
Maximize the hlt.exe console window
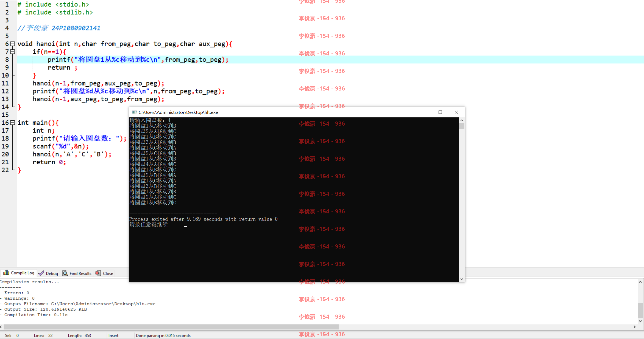[x=440, y=112]
